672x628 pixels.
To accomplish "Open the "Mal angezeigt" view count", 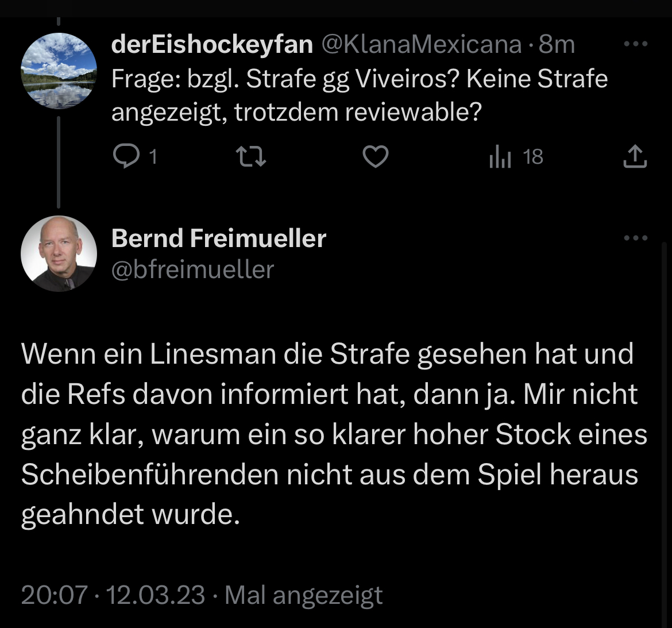I will pos(303,595).
